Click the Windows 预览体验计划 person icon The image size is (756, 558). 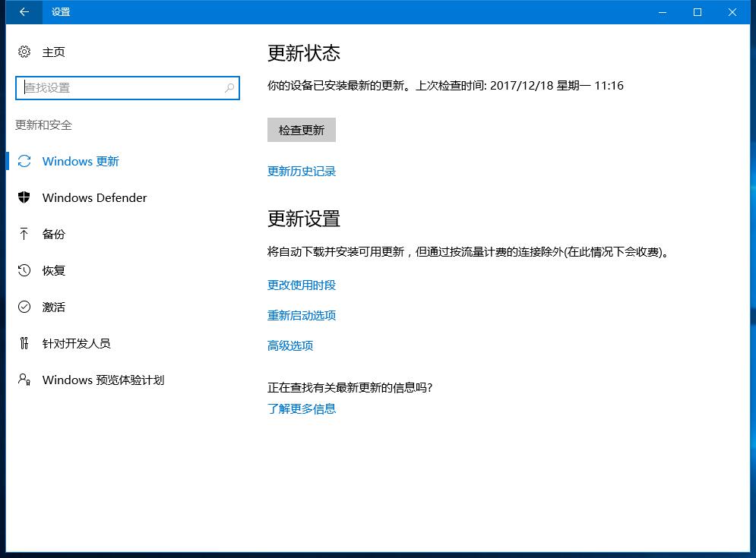[24, 380]
